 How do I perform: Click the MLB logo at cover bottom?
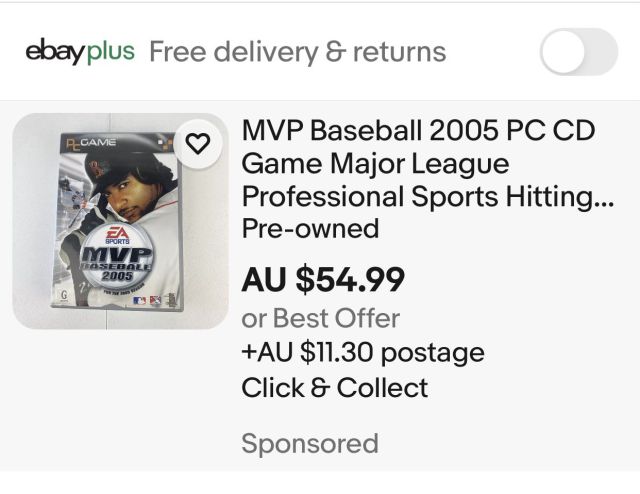(x=139, y=299)
